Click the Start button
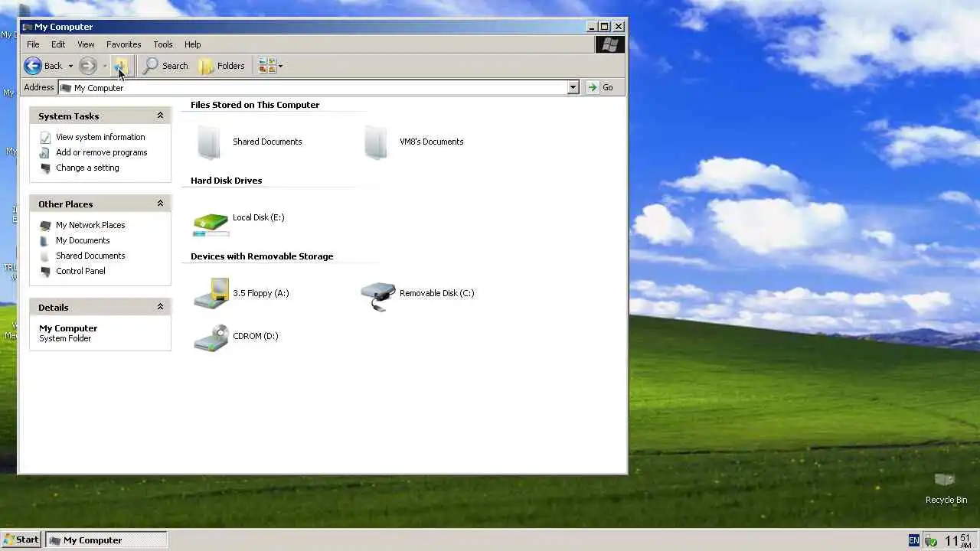The image size is (980, 551). 21,540
